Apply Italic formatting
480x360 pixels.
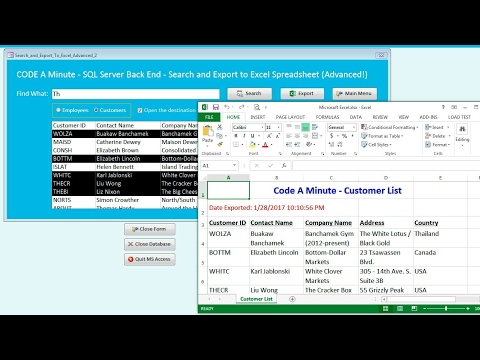point(244,136)
